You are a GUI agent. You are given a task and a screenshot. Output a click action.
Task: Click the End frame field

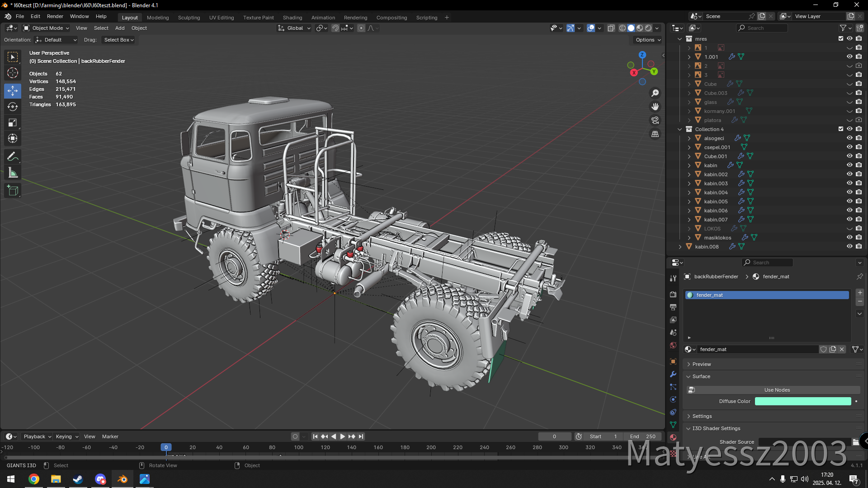(x=642, y=436)
